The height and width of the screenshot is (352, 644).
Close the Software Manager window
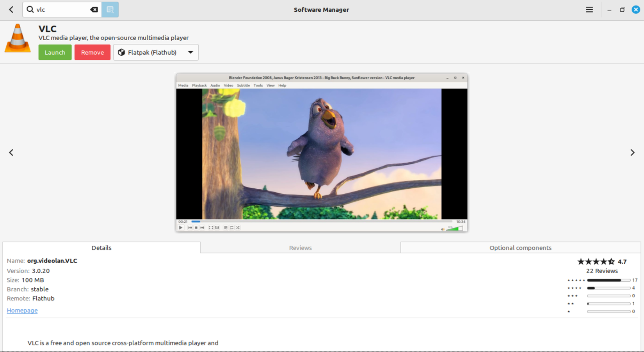636,9
